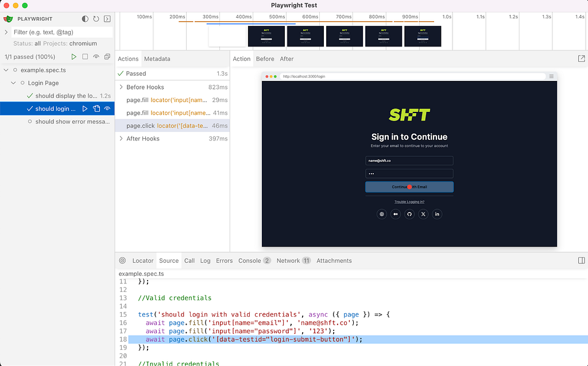The height and width of the screenshot is (366, 588).
Task: Click the reload tests icon
Action: (96, 19)
